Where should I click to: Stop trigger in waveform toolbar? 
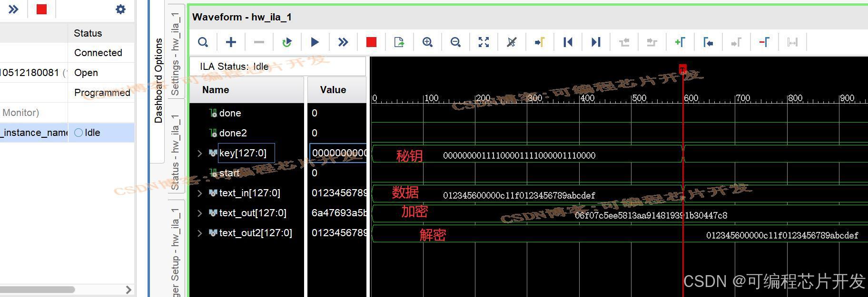[x=371, y=42]
